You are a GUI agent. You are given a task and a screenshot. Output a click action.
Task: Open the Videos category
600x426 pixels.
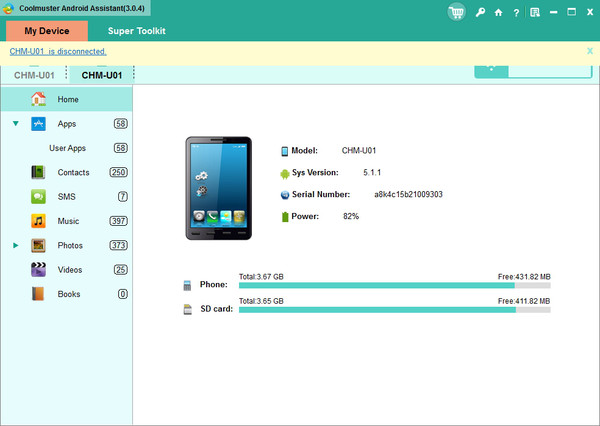tap(69, 269)
